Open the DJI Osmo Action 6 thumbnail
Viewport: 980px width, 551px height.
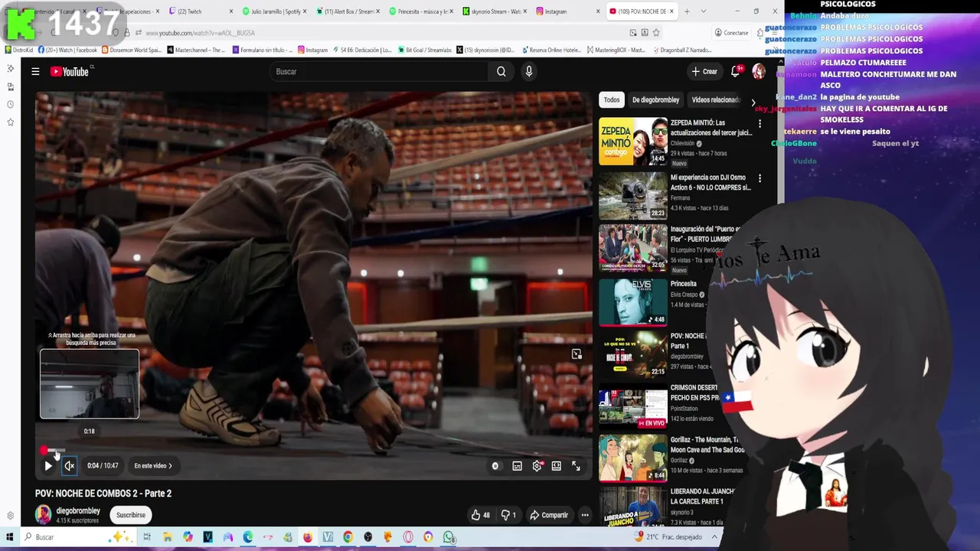pyautogui.click(x=633, y=196)
